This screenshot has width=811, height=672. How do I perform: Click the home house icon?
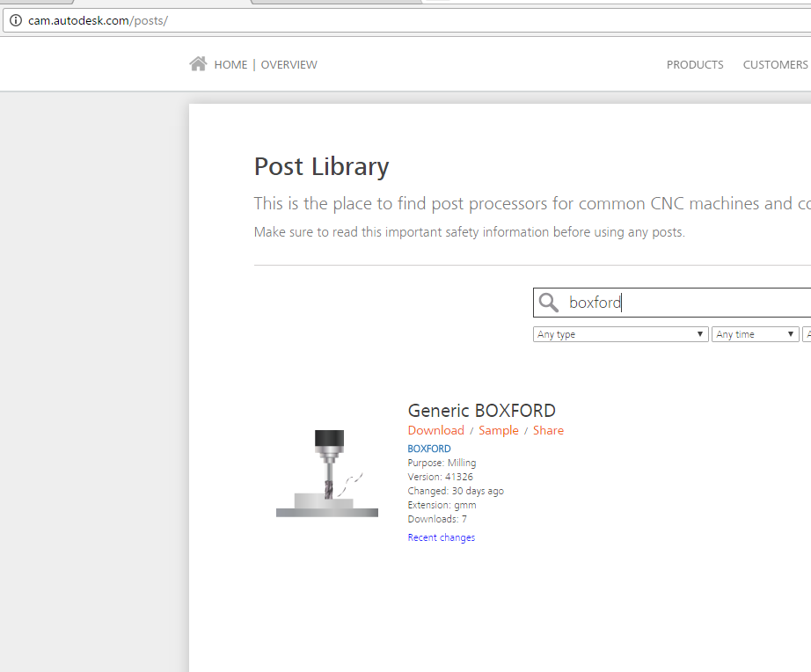pos(198,63)
